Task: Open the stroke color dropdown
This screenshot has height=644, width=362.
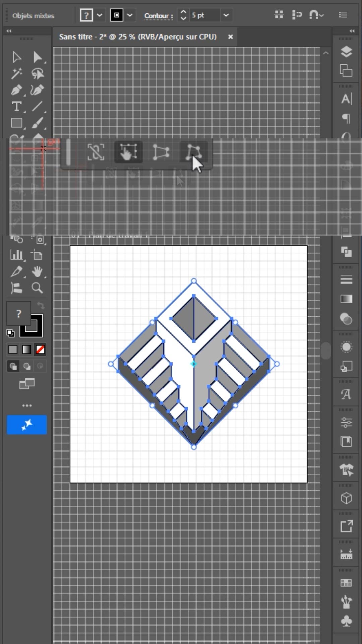Action: [x=130, y=15]
